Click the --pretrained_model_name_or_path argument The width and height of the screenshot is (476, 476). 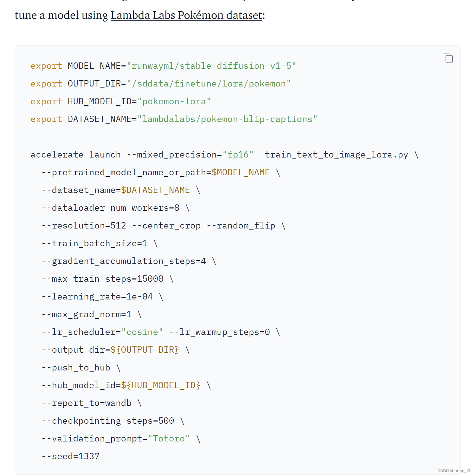pyautogui.click(x=156, y=172)
